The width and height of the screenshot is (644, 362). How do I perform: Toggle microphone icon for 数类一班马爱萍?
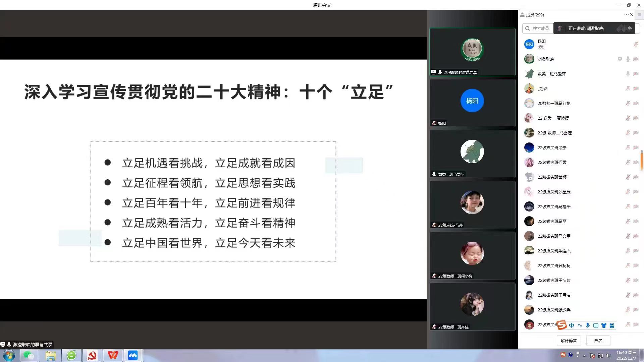(628, 74)
